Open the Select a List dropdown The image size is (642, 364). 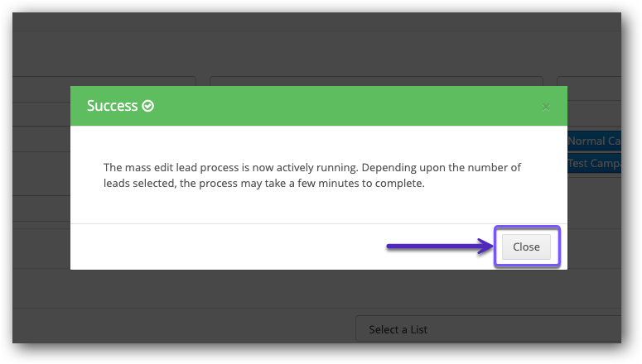489,329
